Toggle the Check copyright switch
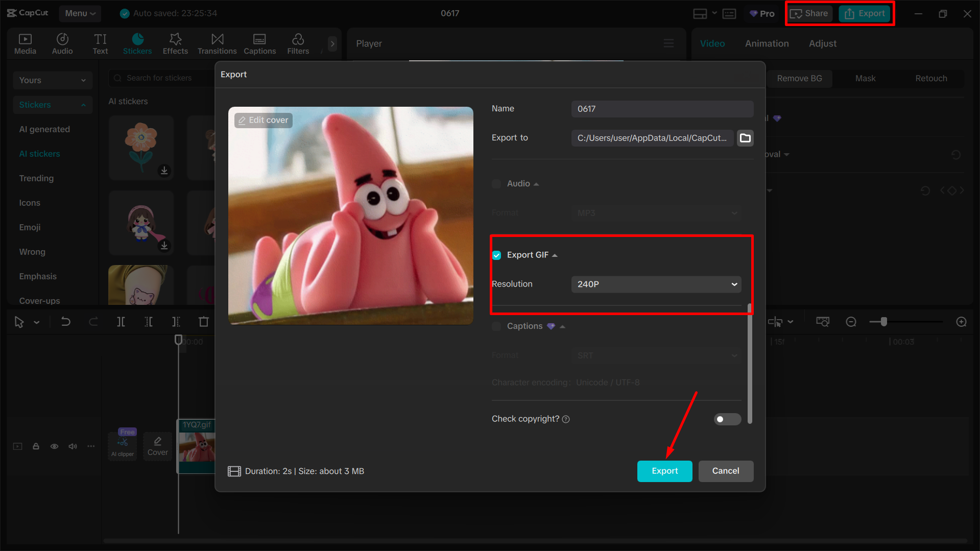Screen dimensions: 980x551 click(x=727, y=419)
